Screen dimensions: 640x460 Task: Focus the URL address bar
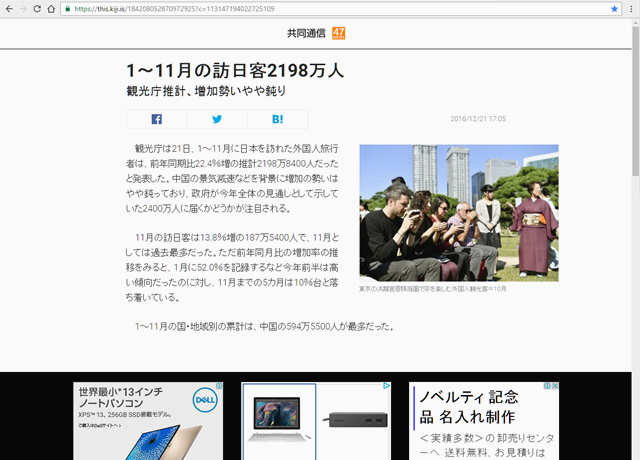pyautogui.click(x=300, y=9)
